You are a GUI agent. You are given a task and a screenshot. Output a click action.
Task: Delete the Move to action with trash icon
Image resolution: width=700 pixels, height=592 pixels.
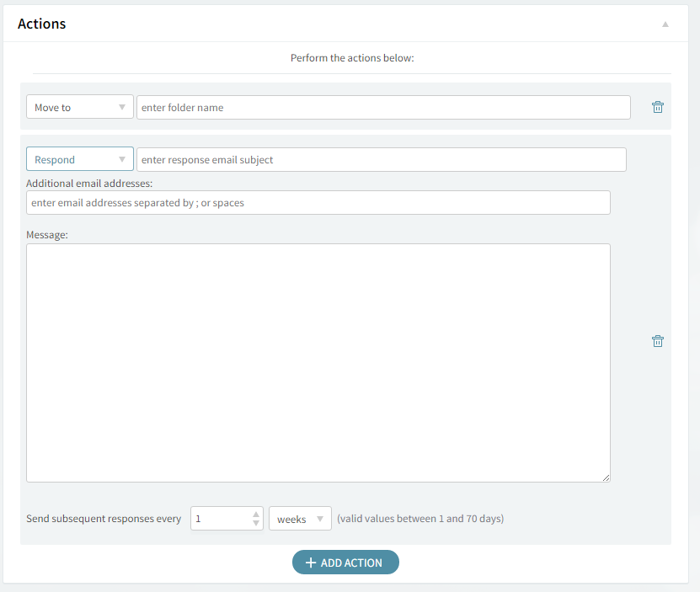(658, 107)
